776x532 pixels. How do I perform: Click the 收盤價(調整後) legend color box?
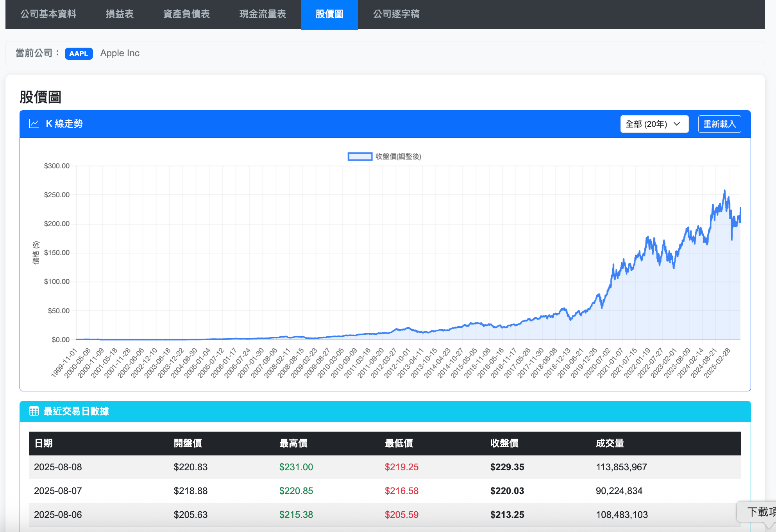pos(360,157)
